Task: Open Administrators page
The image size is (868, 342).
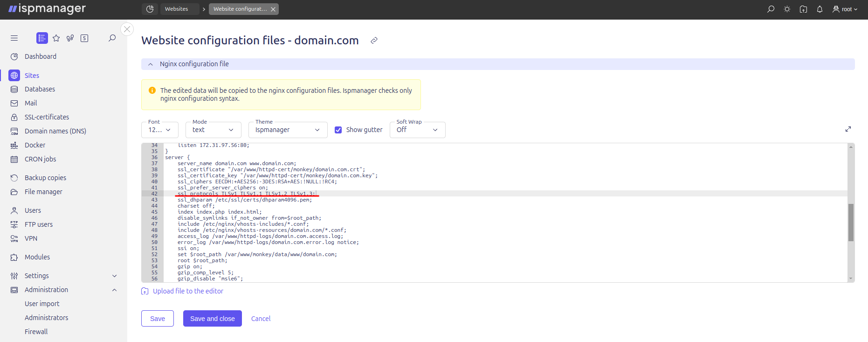Action: (46, 318)
